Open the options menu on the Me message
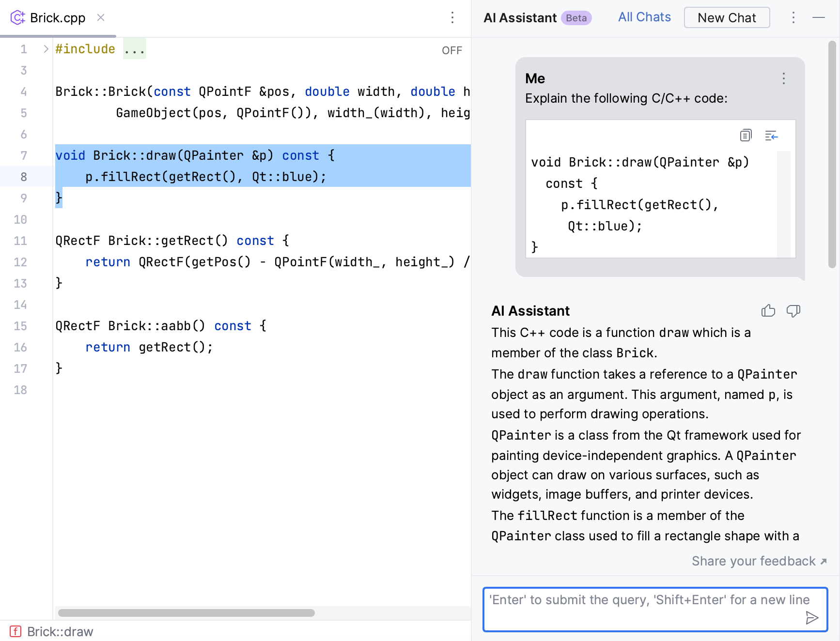The width and height of the screenshot is (840, 641). coord(783,78)
